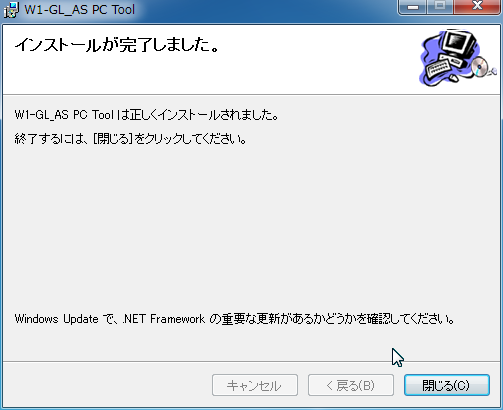The width and height of the screenshot is (503, 410).
Task: Click the 閉じる(C) button to finish
Action: point(447,385)
